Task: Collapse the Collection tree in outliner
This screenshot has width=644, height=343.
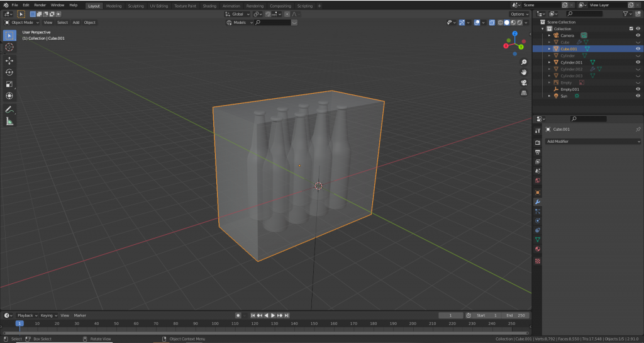Action: point(543,29)
